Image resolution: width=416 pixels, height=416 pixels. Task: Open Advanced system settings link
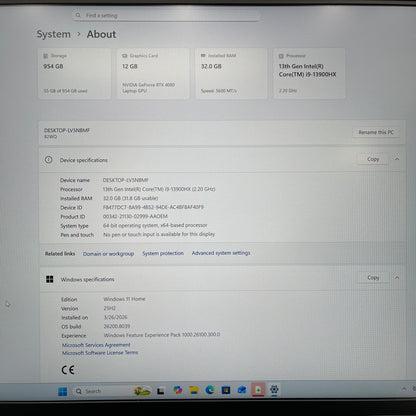point(221,253)
